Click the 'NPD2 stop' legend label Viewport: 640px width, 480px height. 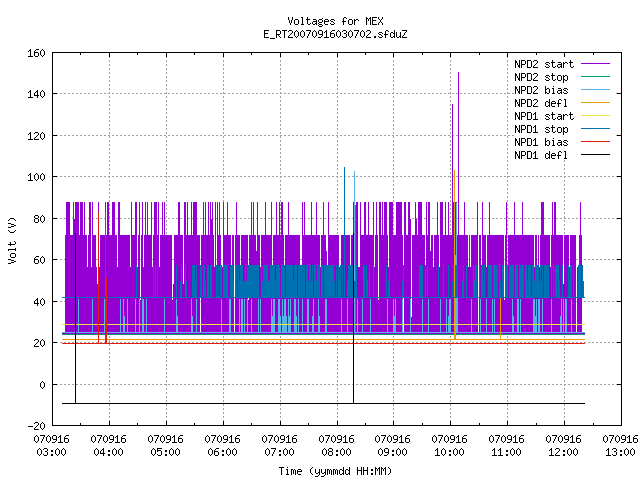[541, 77]
